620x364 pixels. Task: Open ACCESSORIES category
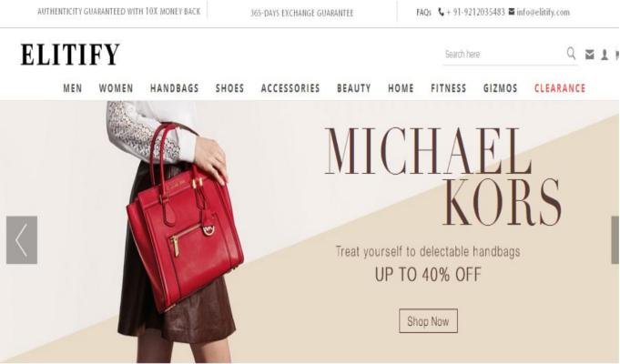coord(290,88)
